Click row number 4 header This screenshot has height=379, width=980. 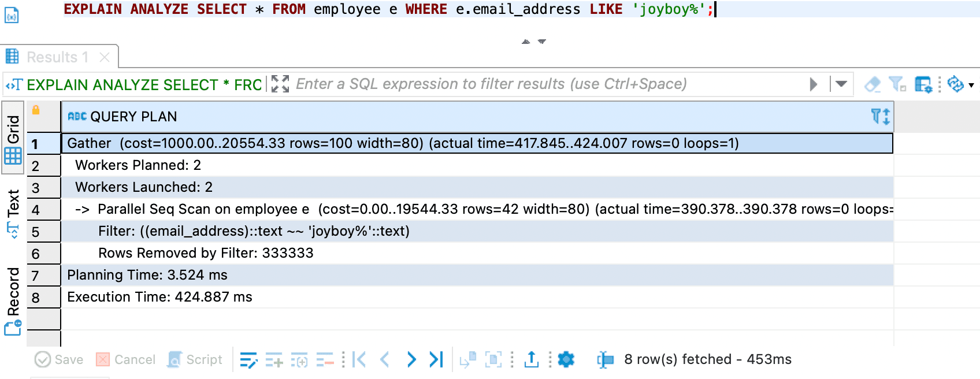pos(43,210)
